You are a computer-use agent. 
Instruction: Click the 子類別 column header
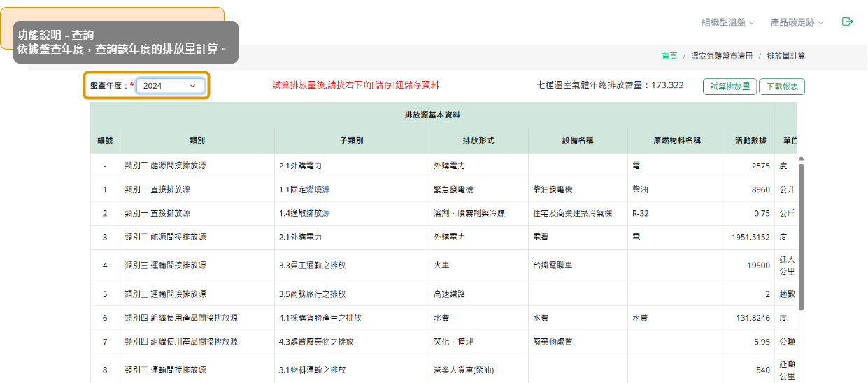coord(351,140)
